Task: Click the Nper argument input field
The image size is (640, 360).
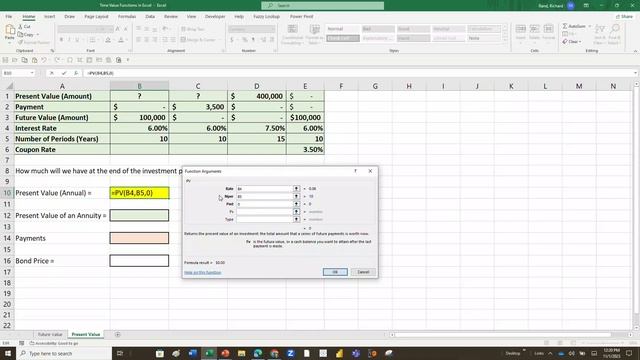Action: [x=264, y=196]
